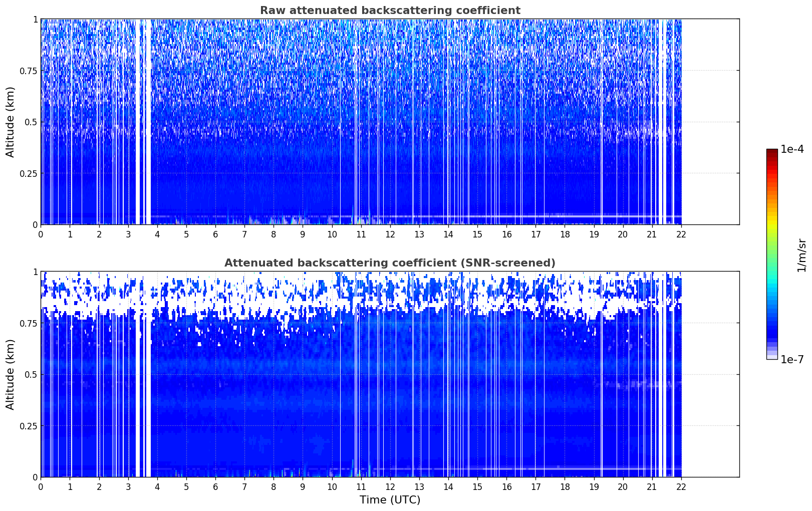Click the bottom plot's 'Altitude (km)' label
The width and height of the screenshot is (812, 511).
[11, 374]
